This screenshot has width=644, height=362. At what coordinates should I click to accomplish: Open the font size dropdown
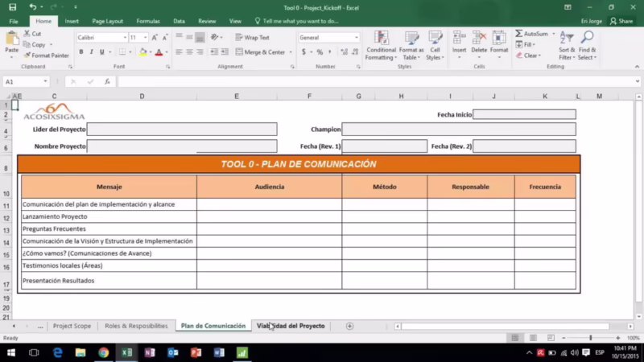coord(145,37)
